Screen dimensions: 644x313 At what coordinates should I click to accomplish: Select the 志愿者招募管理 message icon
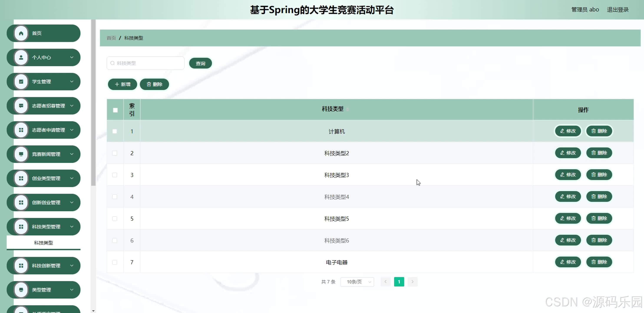pyautogui.click(x=21, y=106)
